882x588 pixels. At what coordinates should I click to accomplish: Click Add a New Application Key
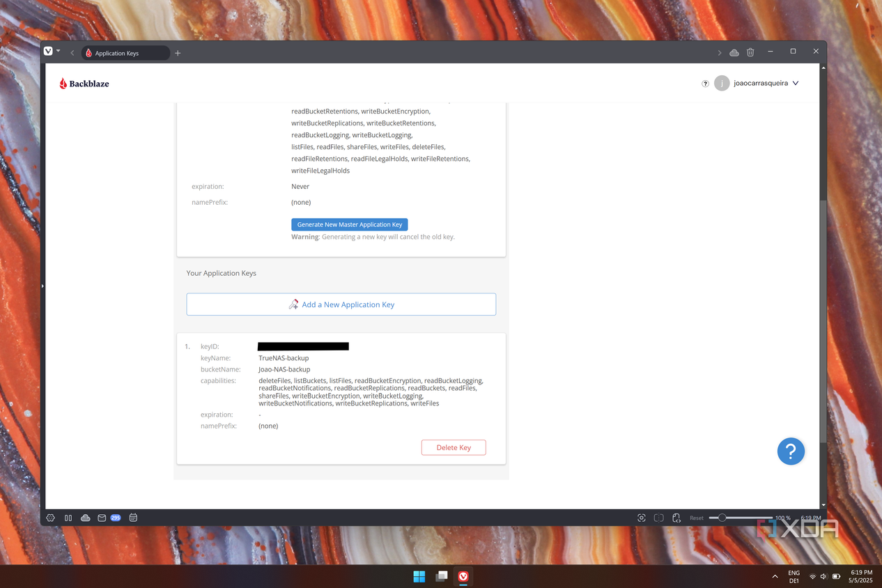tap(341, 304)
